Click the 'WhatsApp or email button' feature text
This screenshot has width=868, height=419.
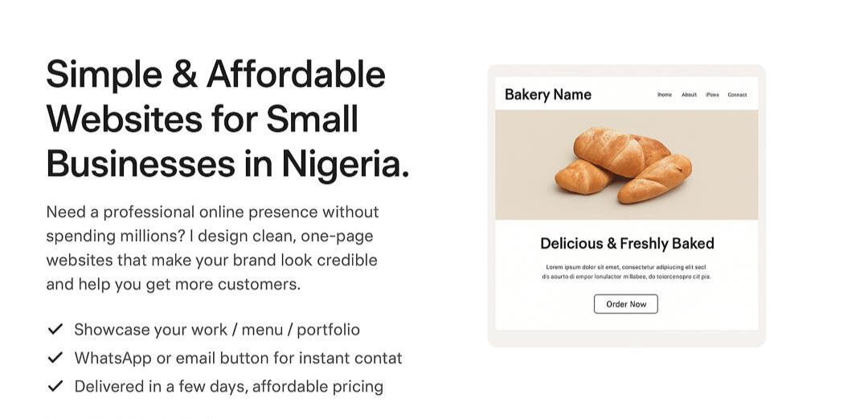(238, 358)
